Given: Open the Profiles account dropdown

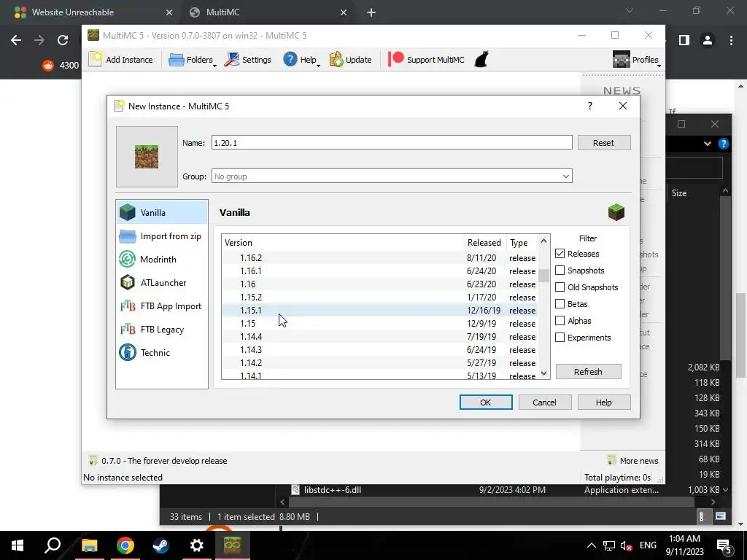Looking at the screenshot, I should point(636,60).
